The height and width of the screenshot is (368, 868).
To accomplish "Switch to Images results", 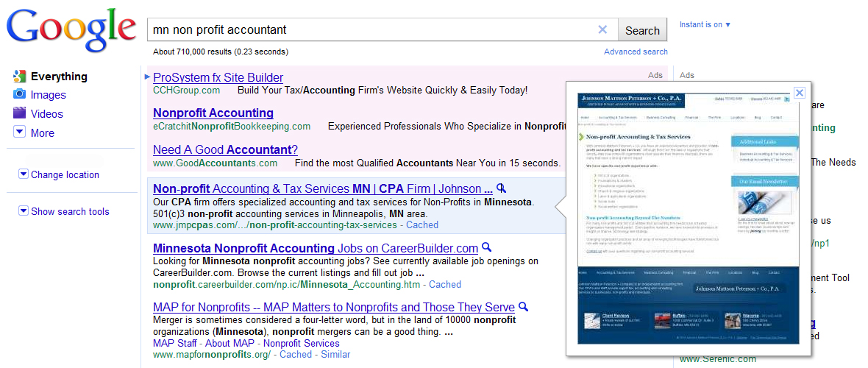I will click(48, 95).
